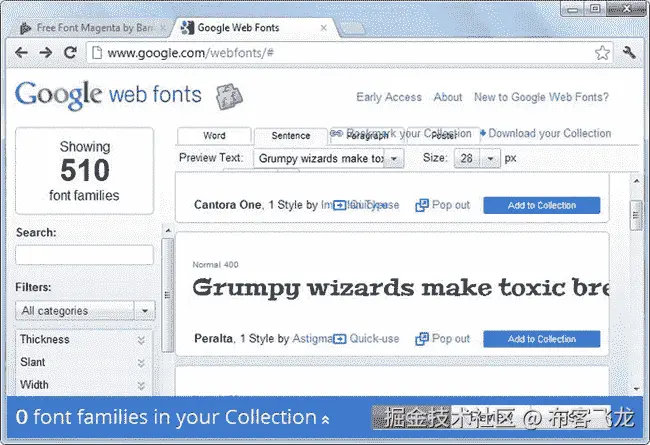Viewport: 650px width, 445px height.
Task: Go back with the browser back arrow
Action: (21, 53)
